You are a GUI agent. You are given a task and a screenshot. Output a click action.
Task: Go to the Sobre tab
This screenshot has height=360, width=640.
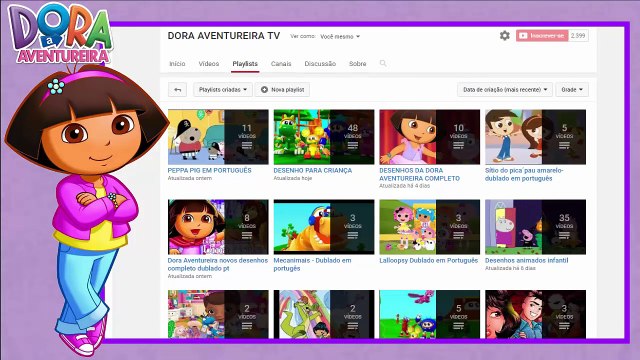click(358, 64)
